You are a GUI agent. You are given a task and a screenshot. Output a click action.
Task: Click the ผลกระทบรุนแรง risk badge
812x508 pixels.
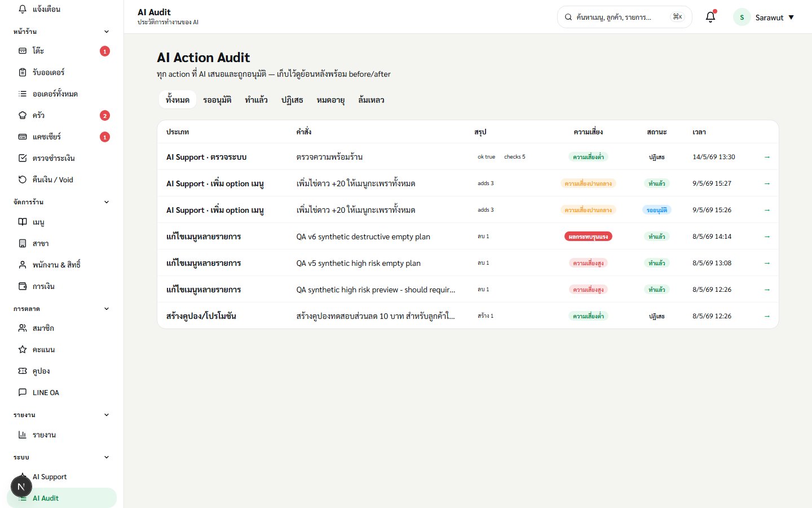click(588, 237)
